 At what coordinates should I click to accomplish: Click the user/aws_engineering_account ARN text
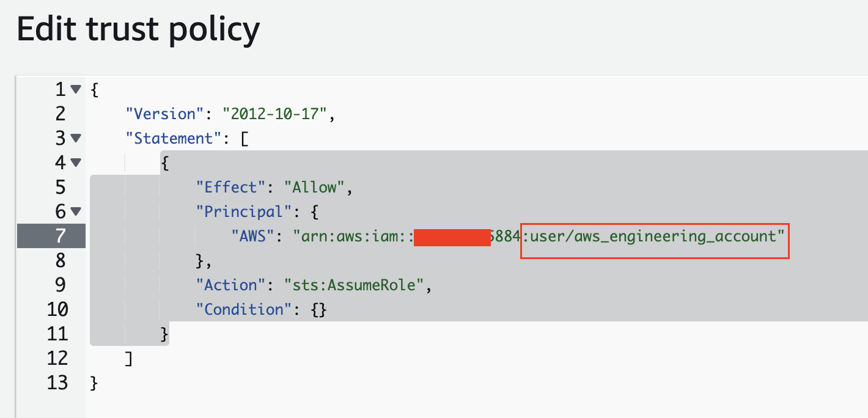click(655, 236)
